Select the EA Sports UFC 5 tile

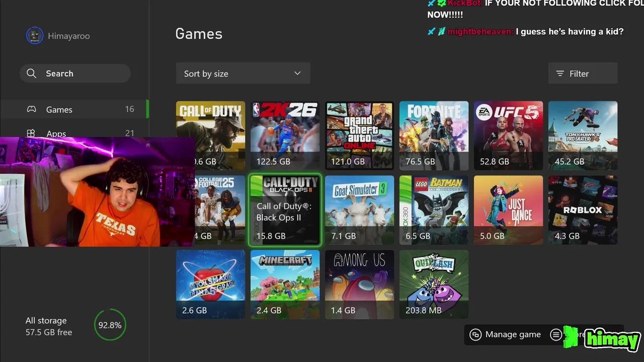(x=508, y=135)
